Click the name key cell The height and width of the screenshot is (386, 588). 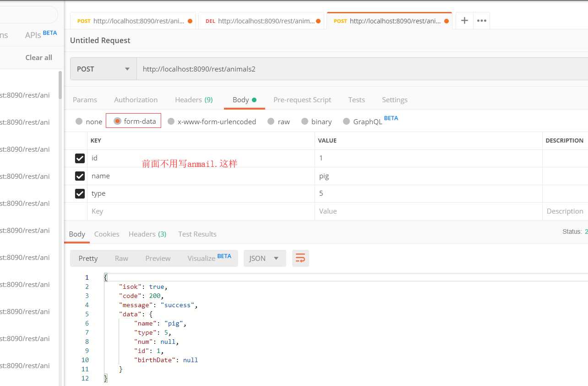(201, 176)
